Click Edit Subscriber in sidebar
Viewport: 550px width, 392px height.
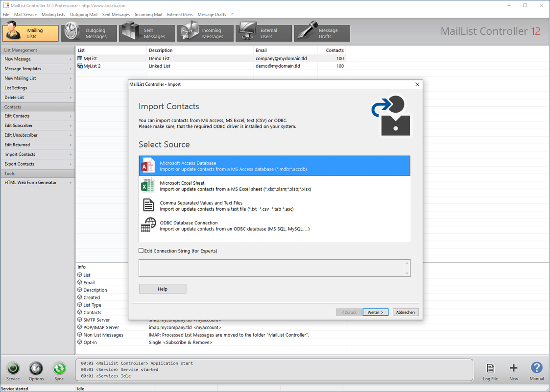(x=37, y=125)
